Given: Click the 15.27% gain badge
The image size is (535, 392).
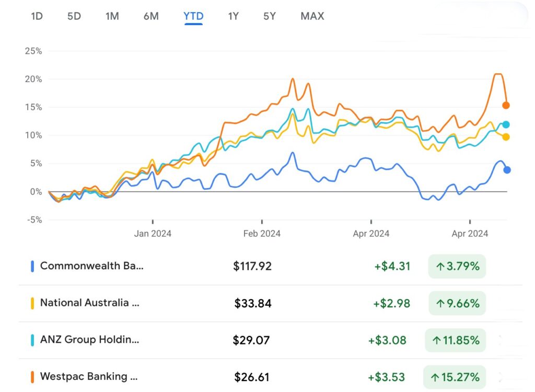Looking at the screenshot, I should [455, 377].
